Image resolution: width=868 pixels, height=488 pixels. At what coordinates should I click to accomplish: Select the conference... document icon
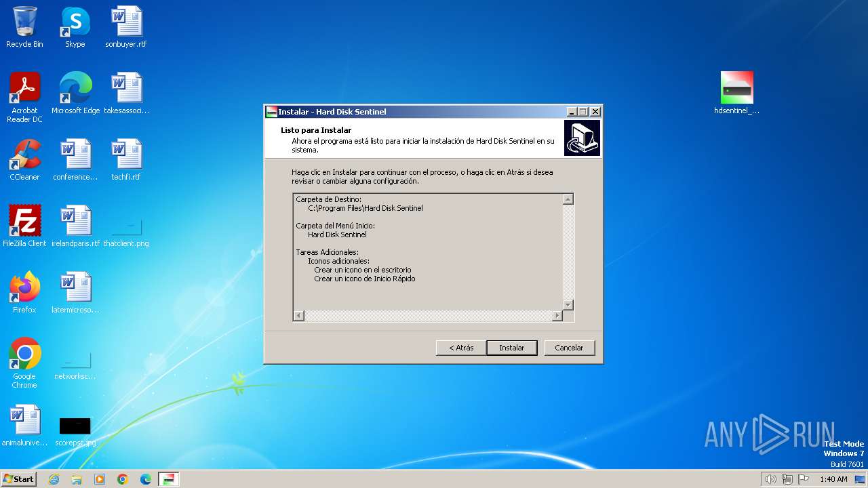coord(75,160)
